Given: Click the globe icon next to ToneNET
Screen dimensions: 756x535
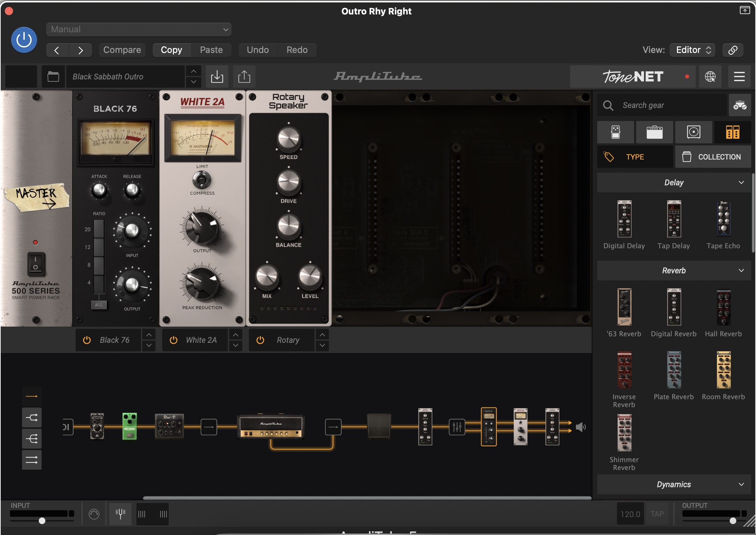Looking at the screenshot, I should point(710,76).
